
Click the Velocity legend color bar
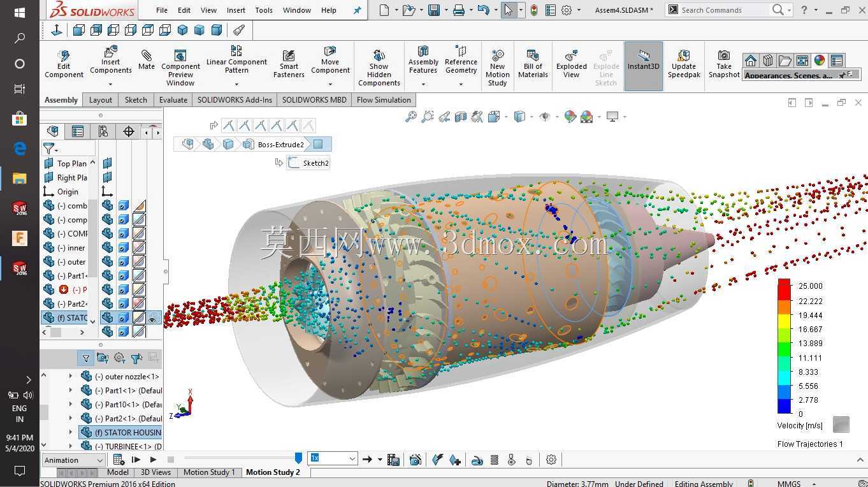tap(784, 346)
